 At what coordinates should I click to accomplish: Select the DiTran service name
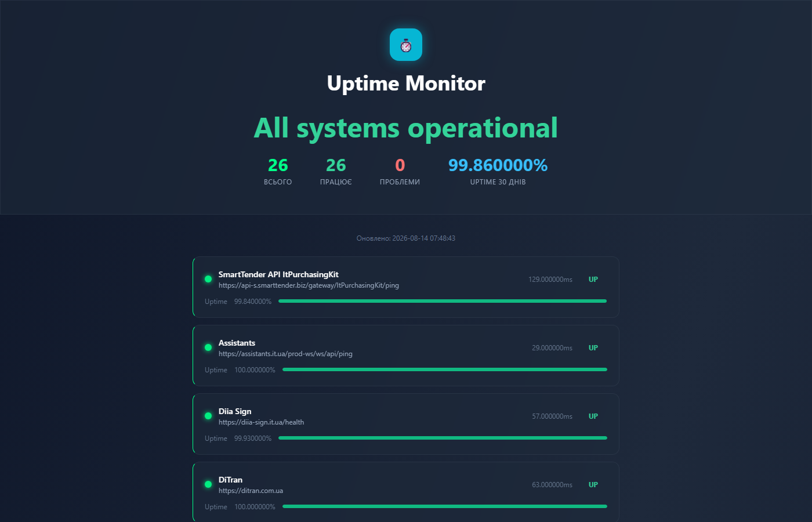point(230,480)
